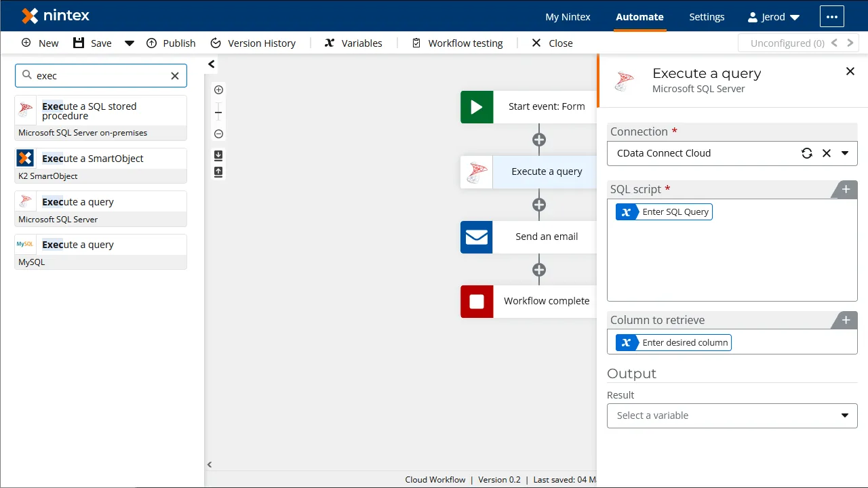Refresh the CData Connect Cloud connection
Image resolution: width=868 pixels, height=488 pixels.
click(806, 153)
